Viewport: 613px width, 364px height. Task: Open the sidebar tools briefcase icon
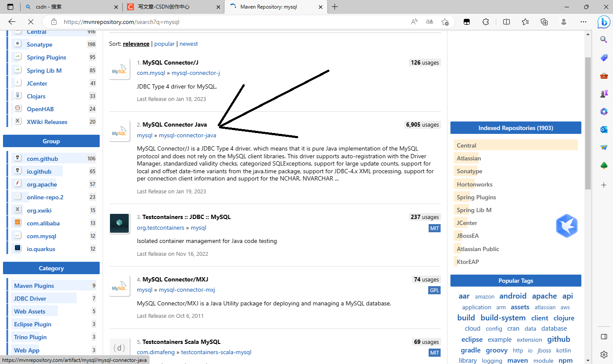(604, 76)
